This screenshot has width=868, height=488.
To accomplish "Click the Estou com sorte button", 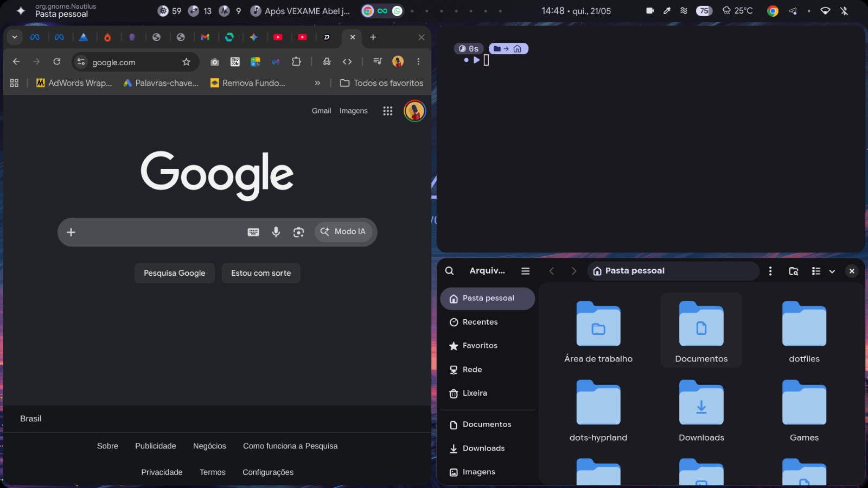I will [x=261, y=273].
